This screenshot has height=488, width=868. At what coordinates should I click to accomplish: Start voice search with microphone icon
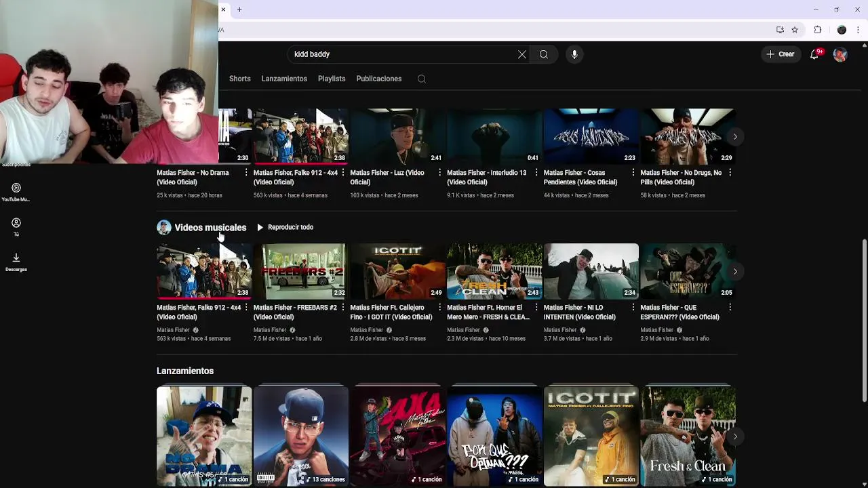click(x=574, y=54)
